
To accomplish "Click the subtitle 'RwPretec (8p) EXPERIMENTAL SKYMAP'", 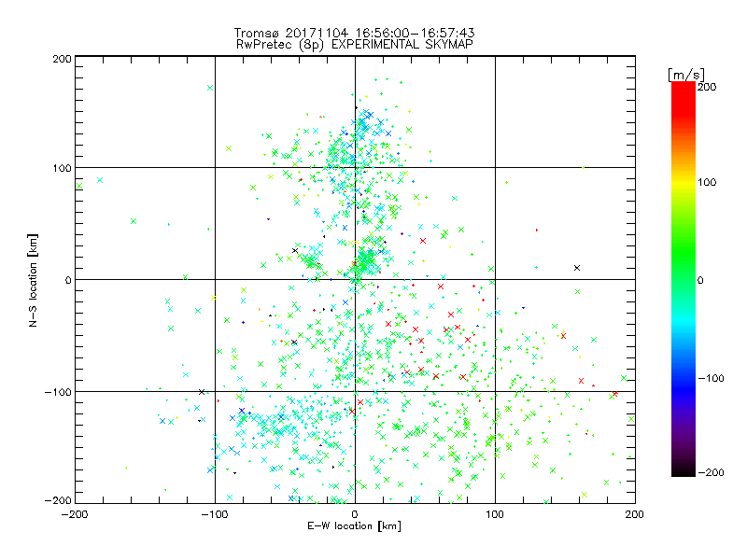I will pyautogui.click(x=355, y=44).
